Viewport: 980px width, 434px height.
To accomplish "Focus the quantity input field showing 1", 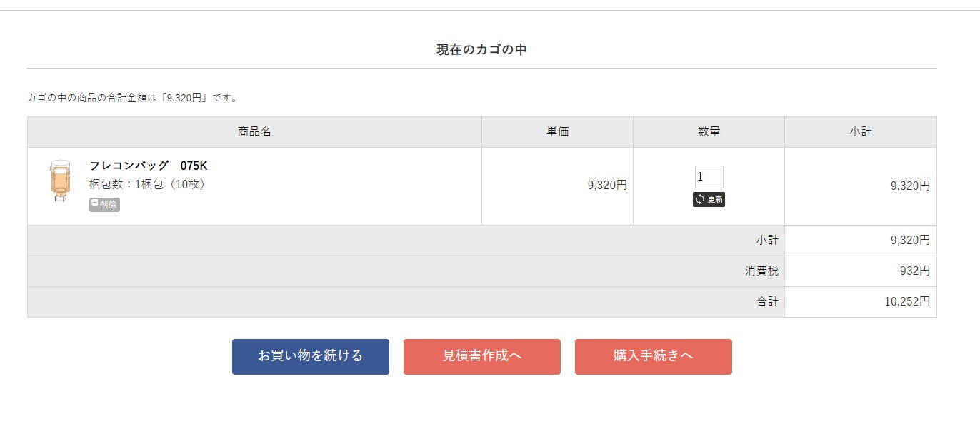I will 709,177.
